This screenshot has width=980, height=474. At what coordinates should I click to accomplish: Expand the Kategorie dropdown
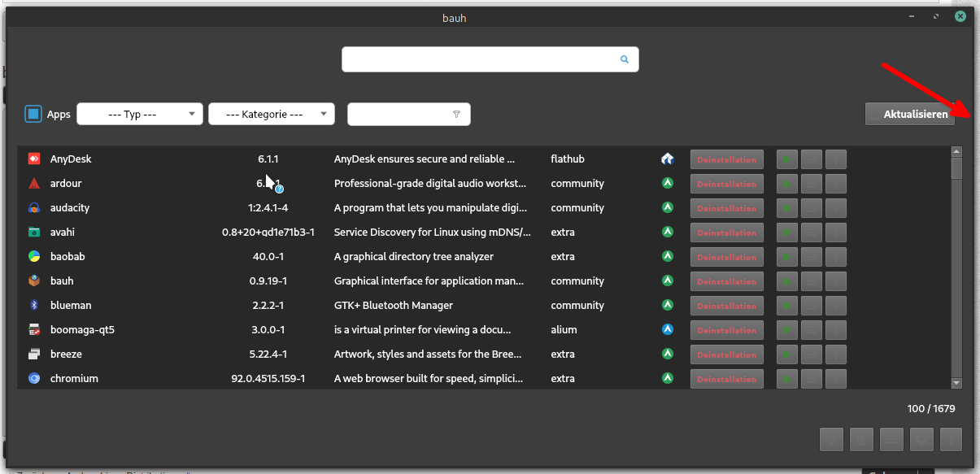point(271,115)
